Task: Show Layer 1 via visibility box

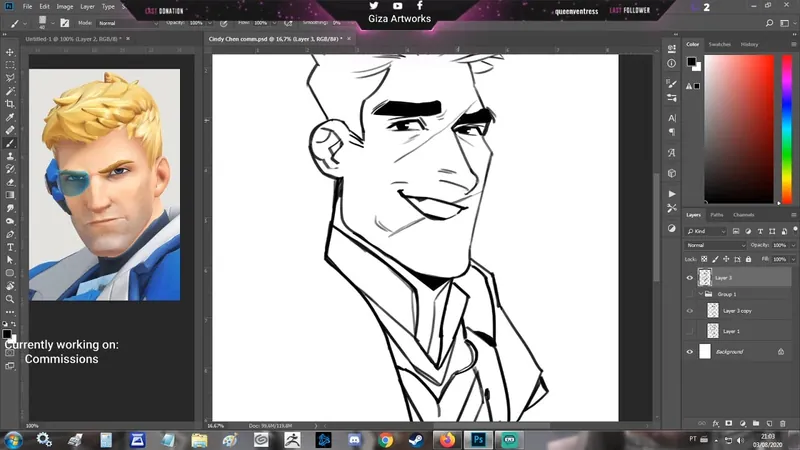Action: click(690, 331)
